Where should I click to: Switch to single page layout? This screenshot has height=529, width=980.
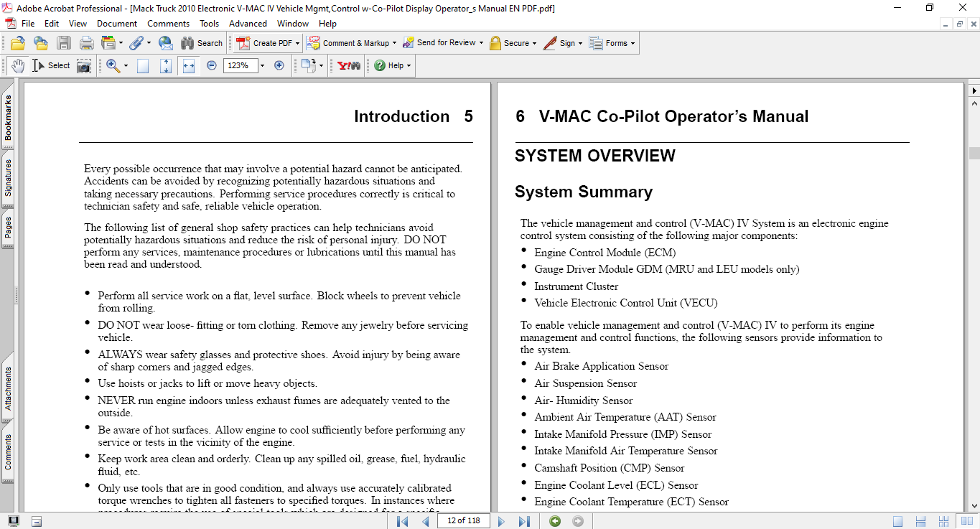click(898, 521)
